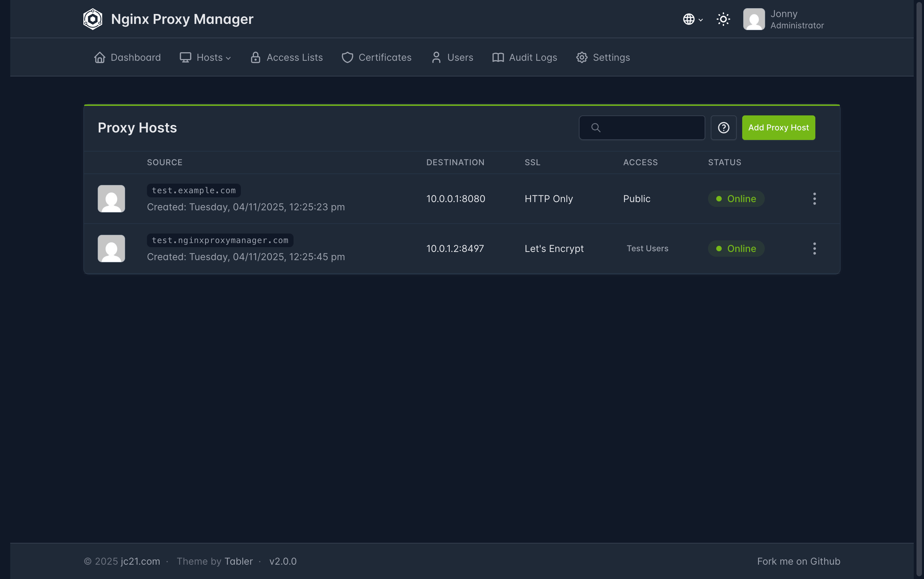View the Audit Logs
The width and height of the screenshot is (924, 579).
click(x=525, y=57)
